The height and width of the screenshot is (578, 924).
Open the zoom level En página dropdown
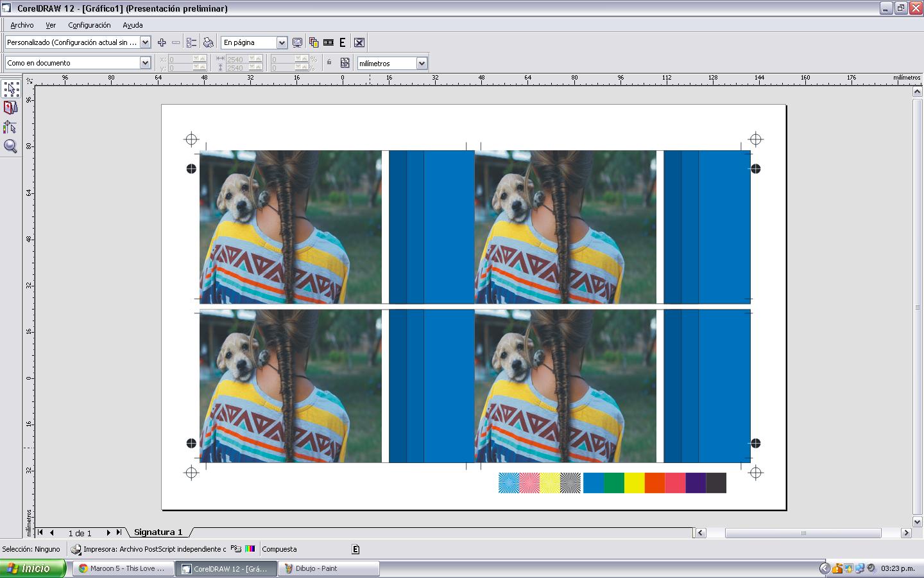point(282,42)
